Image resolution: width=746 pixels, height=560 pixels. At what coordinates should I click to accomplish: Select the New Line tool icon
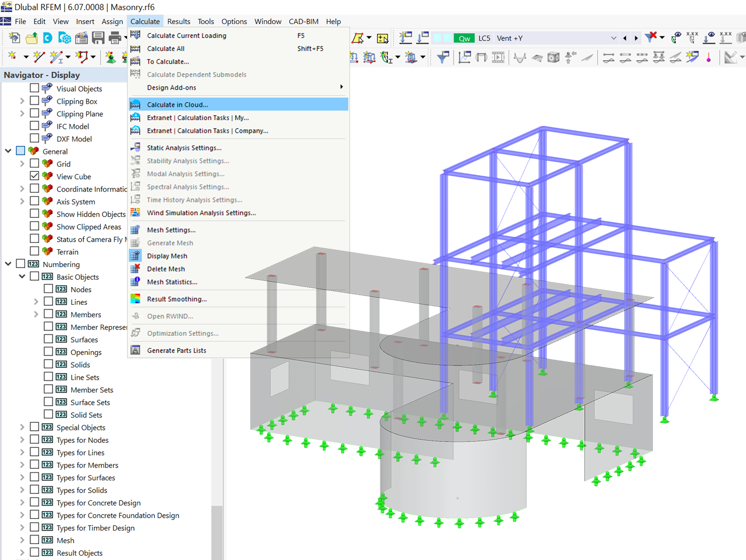tap(39, 57)
